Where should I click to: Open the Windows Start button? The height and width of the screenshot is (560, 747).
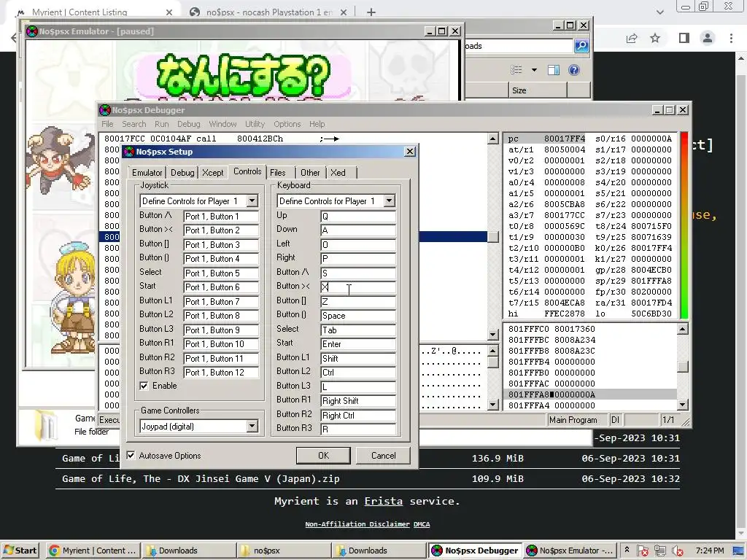point(20,551)
